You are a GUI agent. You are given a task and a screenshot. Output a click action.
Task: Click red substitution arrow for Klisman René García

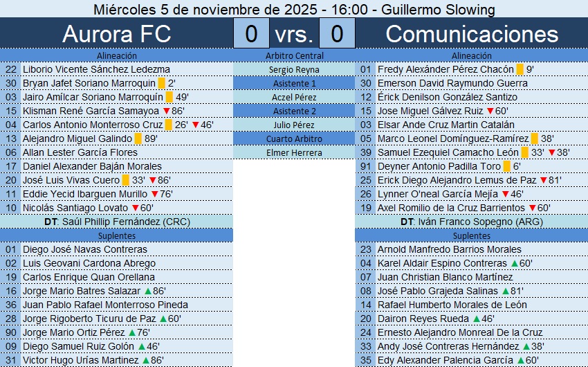166,111
